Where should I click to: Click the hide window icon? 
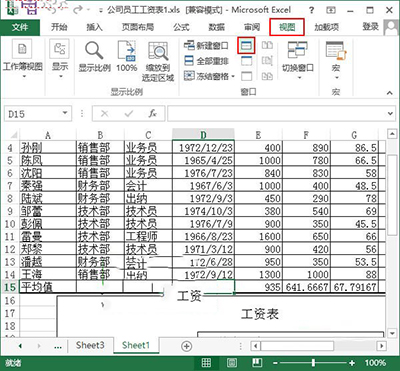point(246,61)
